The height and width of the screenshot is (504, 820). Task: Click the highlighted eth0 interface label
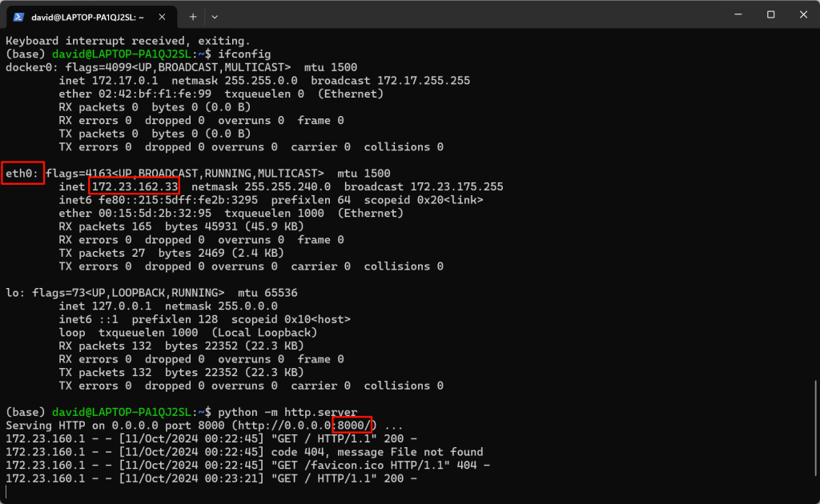click(x=22, y=174)
